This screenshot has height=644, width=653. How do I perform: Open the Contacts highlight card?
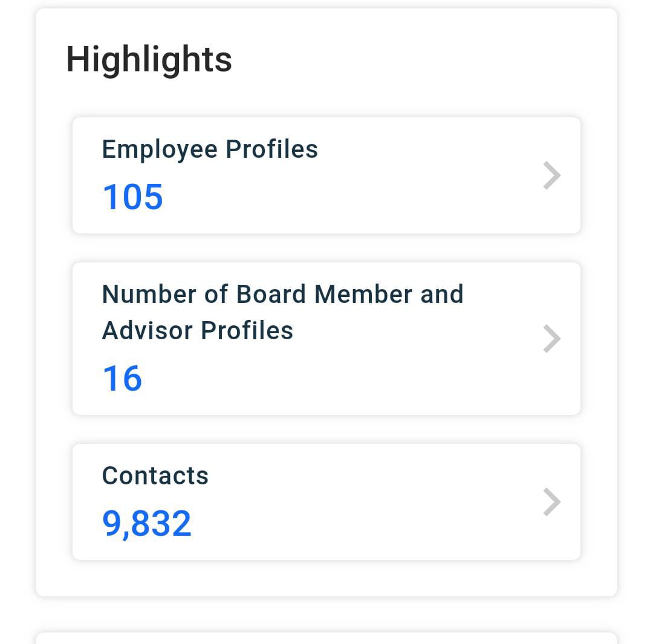point(326,502)
